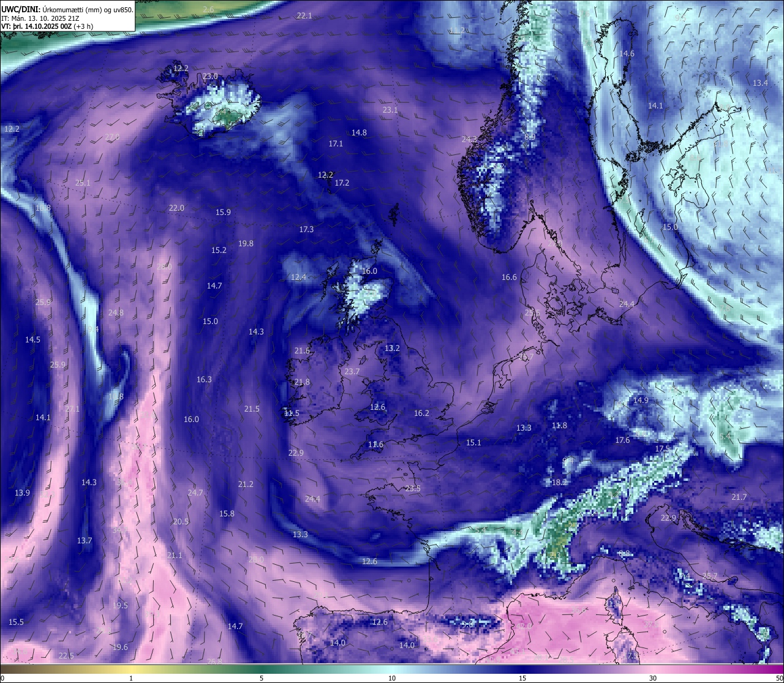
Task: Click the 21.6 value over Ireland
Action: [x=302, y=350]
